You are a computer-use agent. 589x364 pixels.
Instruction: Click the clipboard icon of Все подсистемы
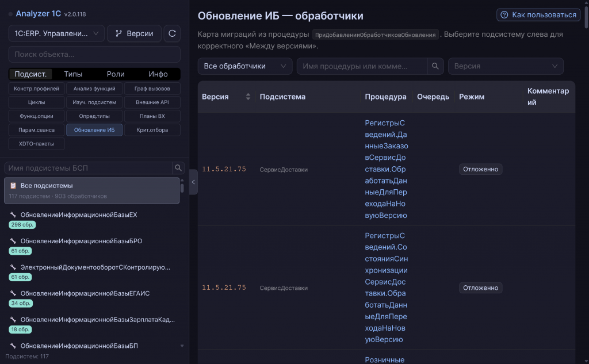(13, 186)
